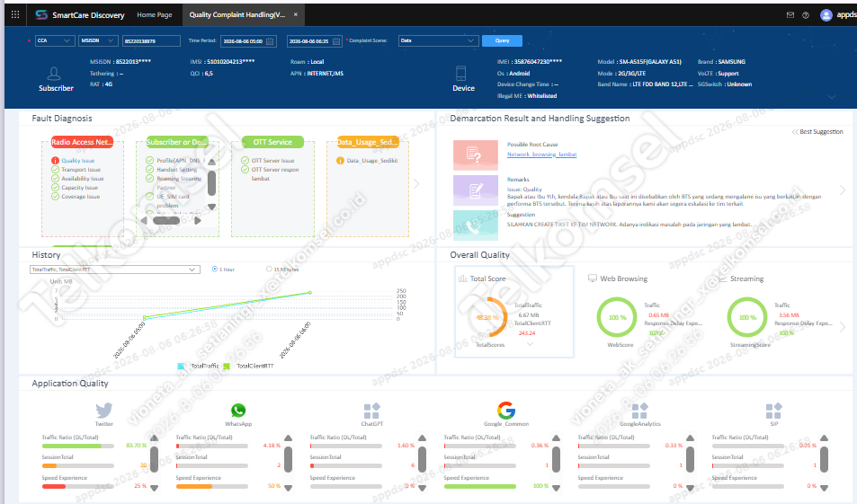The image size is (857, 504).
Task: Open the mail envelope icon
Action: (790, 15)
